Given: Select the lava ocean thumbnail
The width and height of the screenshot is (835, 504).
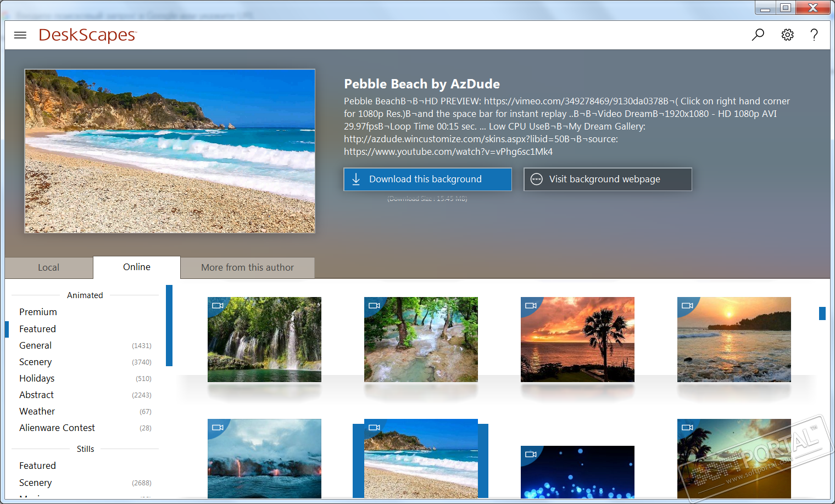Looking at the screenshot, I should coord(264,459).
